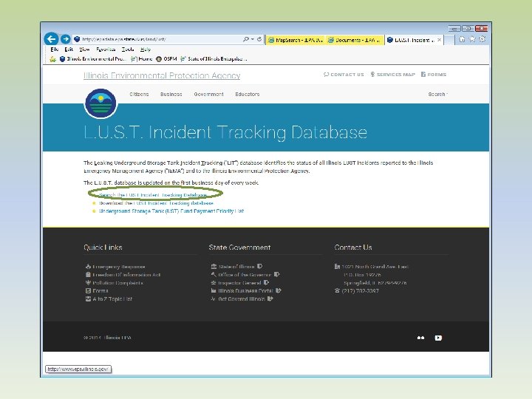Click the Favorites star icon
The width and height of the screenshot is (532, 399).
tap(472, 39)
